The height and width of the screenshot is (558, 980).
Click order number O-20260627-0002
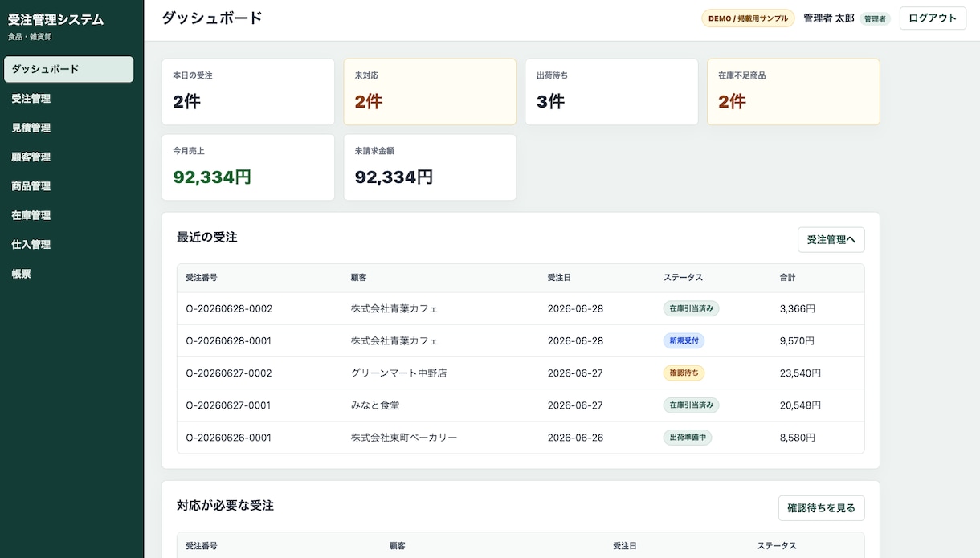(229, 373)
